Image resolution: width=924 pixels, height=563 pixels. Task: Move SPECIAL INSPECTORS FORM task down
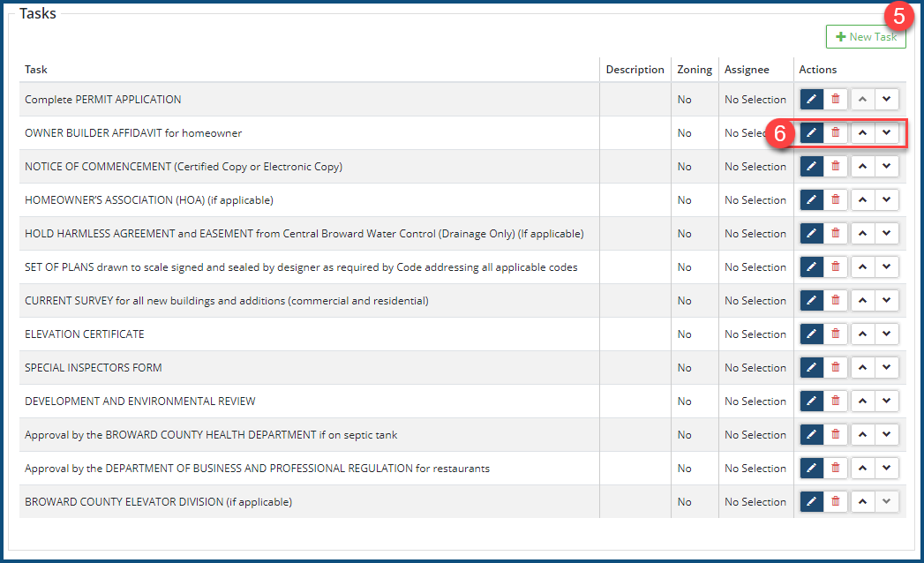click(886, 368)
